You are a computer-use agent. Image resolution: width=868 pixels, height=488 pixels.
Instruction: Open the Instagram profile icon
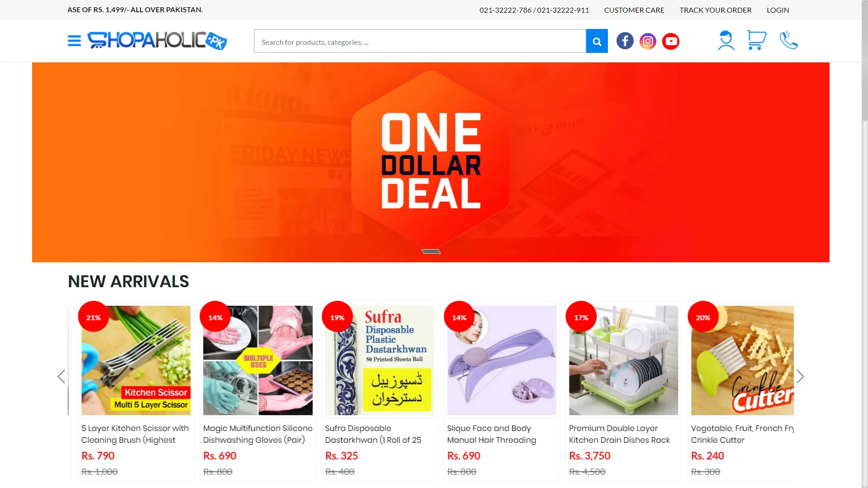tap(648, 41)
